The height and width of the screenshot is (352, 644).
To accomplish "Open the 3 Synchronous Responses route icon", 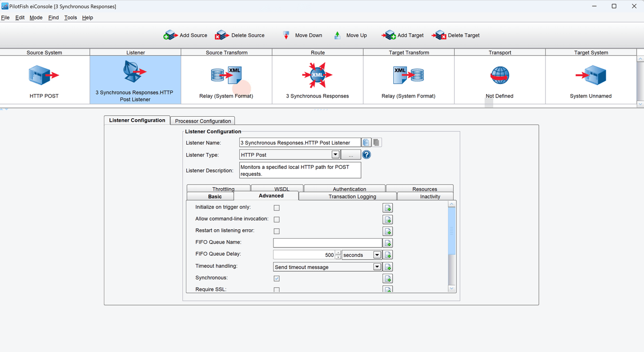I will (x=317, y=75).
